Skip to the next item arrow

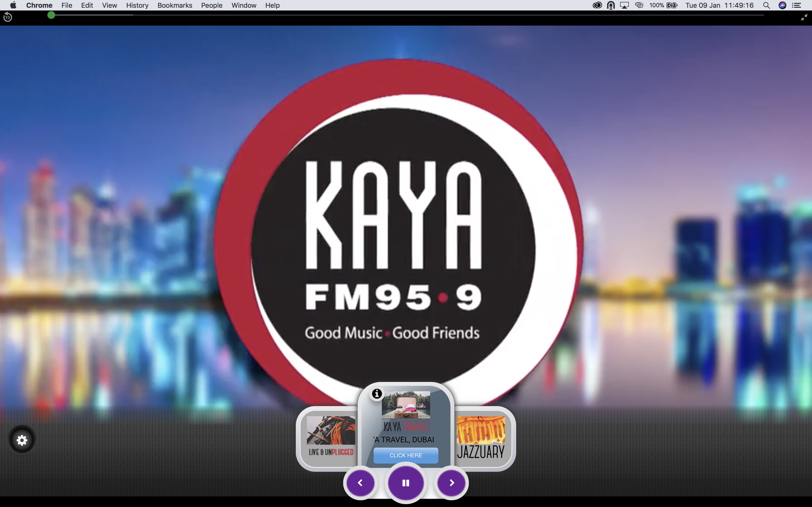tap(452, 483)
